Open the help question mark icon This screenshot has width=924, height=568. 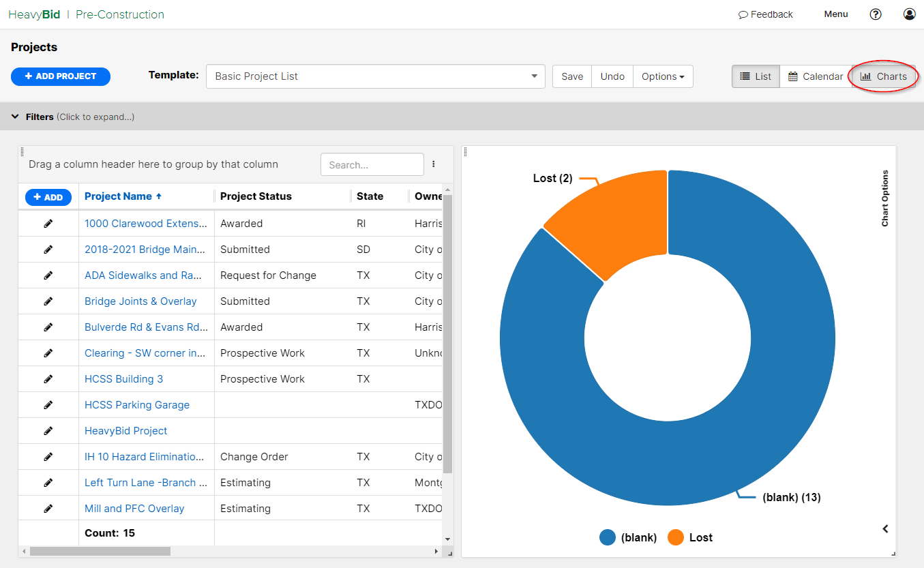tap(876, 14)
